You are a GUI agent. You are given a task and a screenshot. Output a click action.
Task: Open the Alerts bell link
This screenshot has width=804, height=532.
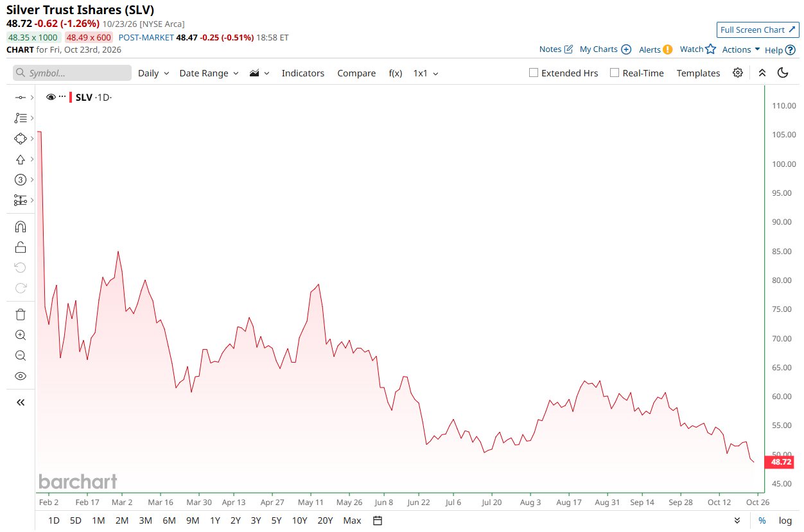(x=656, y=49)
